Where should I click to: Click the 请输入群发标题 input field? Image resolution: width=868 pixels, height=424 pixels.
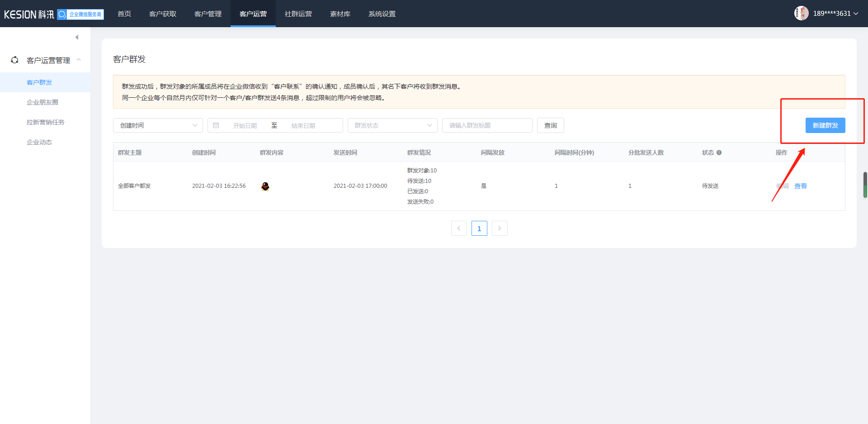click(x=487, y=125)
